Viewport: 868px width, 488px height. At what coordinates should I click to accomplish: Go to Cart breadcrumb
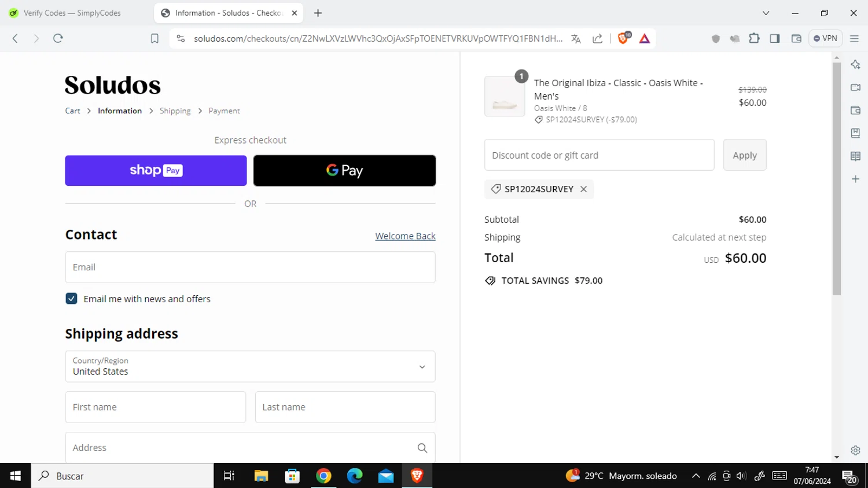pyautogui.click(x=72, y=111)
